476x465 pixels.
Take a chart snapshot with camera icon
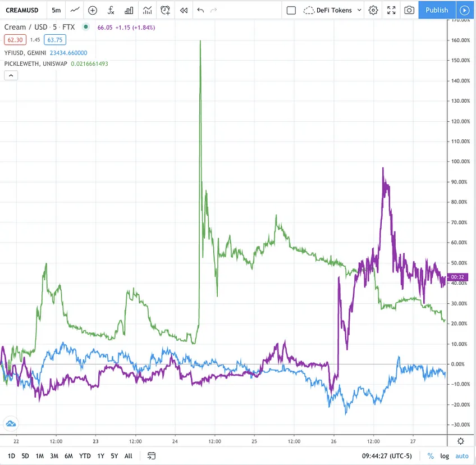coord(409,10)
